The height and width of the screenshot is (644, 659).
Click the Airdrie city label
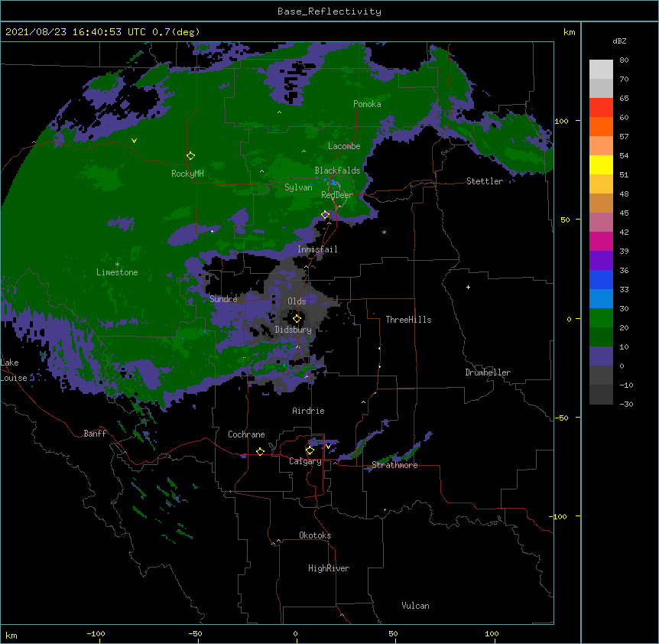pyautogui.click(x=308, y=411)
